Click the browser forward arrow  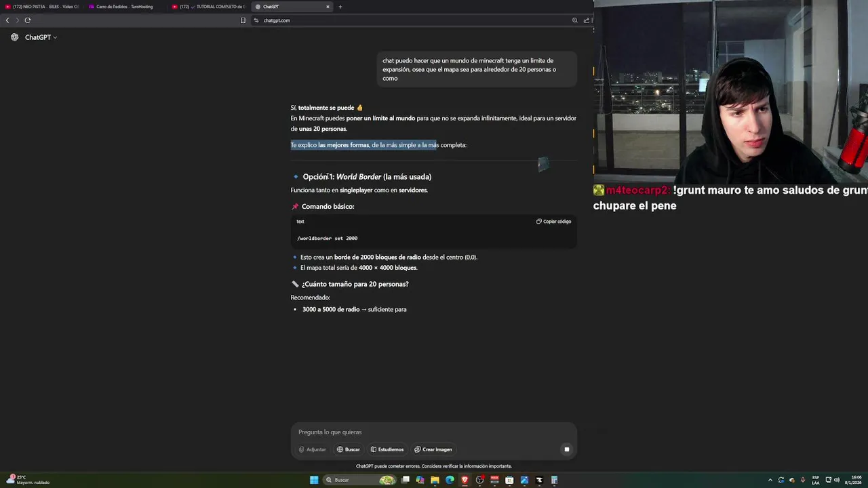click(x=17, y=20)
